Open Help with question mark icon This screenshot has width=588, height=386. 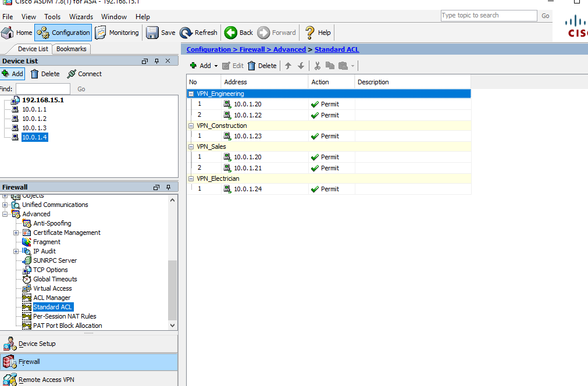click(x=310, y=33)
